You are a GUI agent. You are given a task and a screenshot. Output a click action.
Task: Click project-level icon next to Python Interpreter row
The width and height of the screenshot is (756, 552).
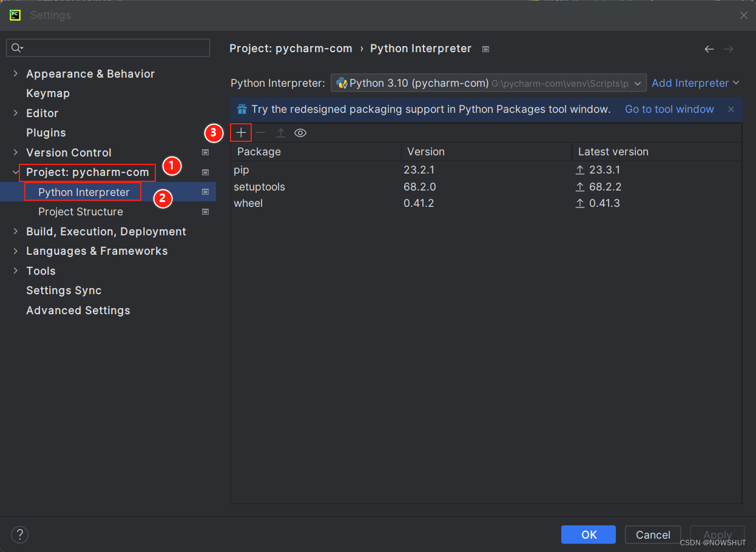pyautogui.click(x=205, y=192)
